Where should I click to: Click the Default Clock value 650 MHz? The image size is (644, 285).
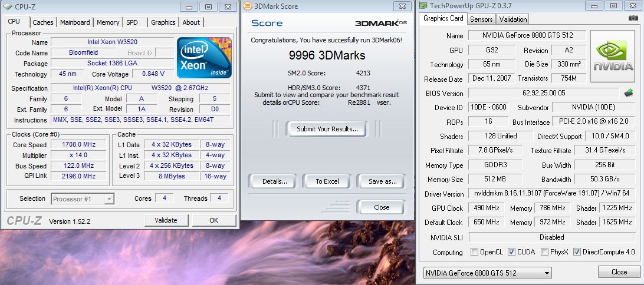(487, 222)
